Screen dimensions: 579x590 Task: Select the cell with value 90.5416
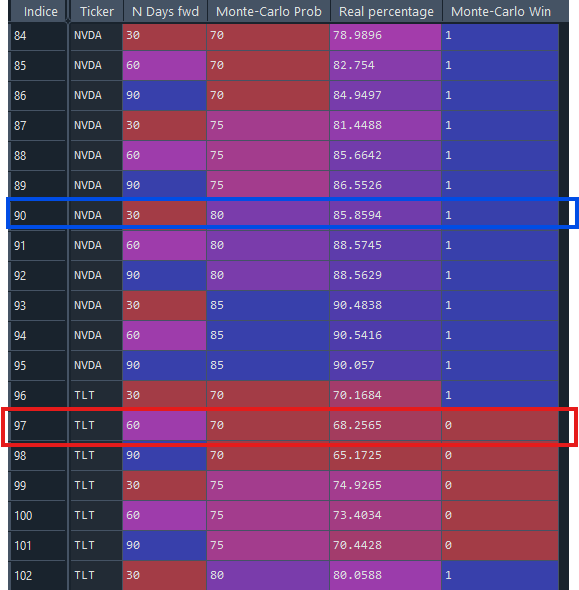tap(385, 335)
